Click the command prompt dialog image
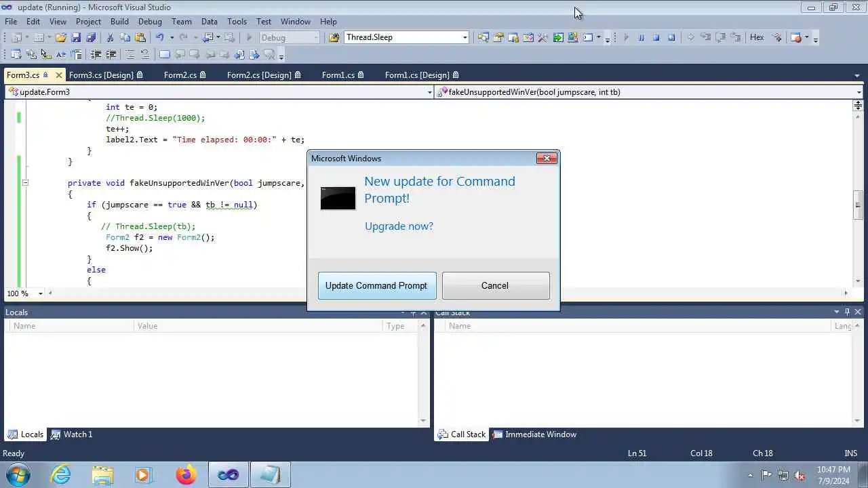 coord(338,198)
